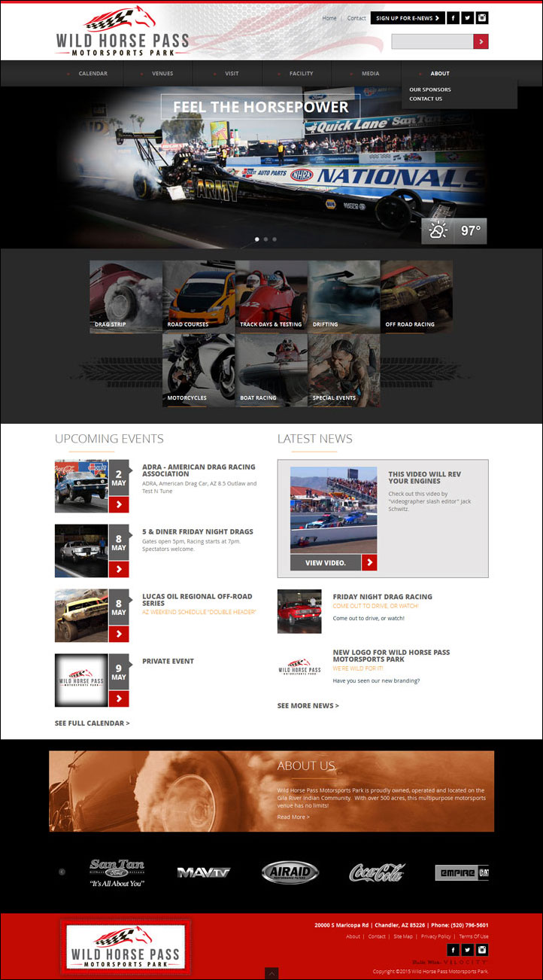Open the Track Days & Testing tile

[x=271, y=297]
